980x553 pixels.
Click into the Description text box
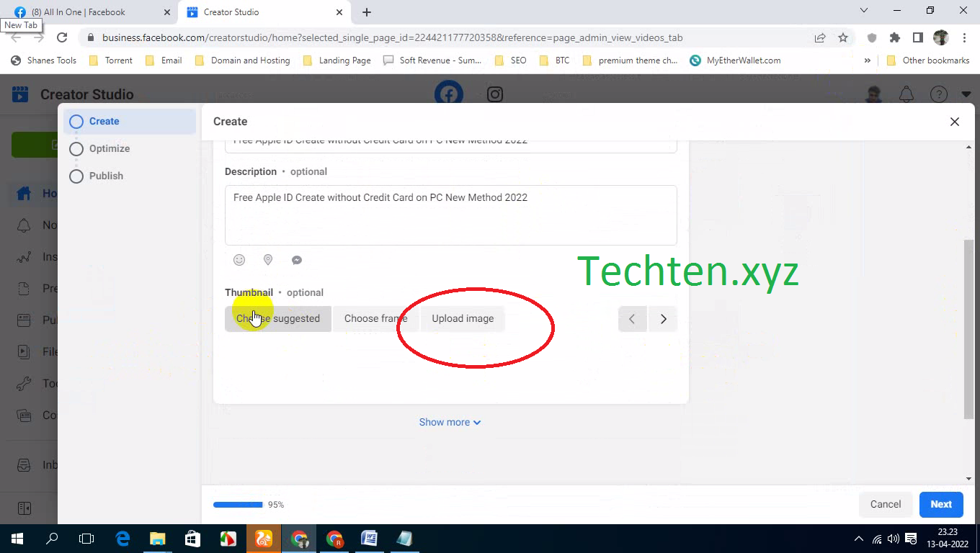click(451, 215)
